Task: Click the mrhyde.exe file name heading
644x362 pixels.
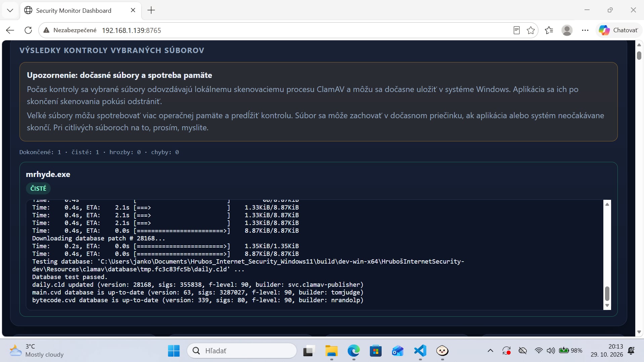Action: click(48, 174)
